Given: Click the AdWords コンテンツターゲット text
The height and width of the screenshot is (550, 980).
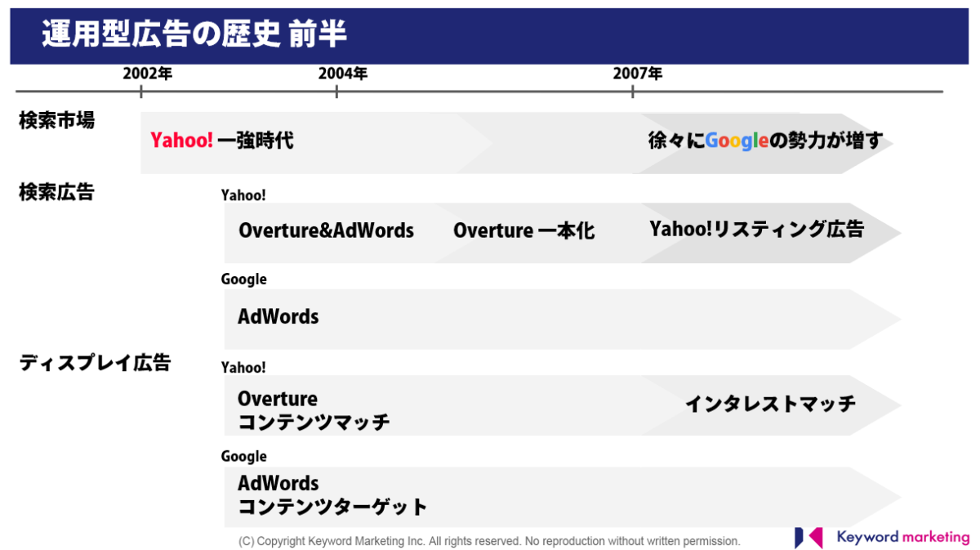Looking at the screenshot, I should (332, 494).
